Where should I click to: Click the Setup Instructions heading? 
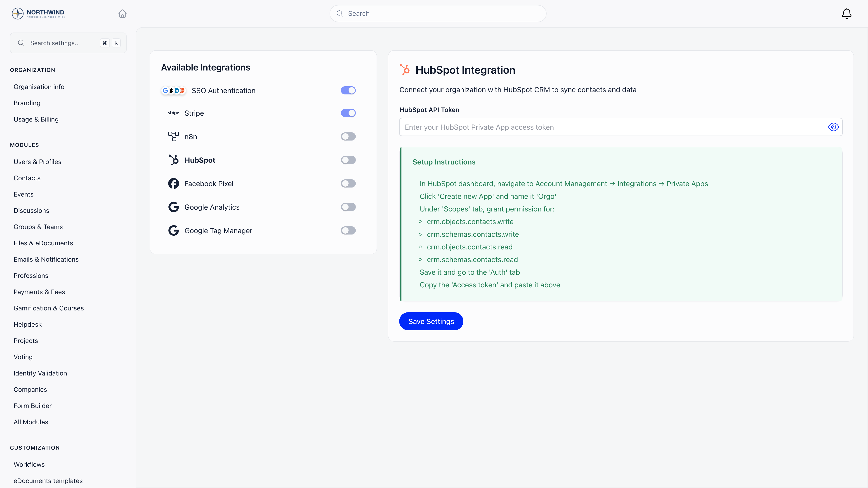444,162
